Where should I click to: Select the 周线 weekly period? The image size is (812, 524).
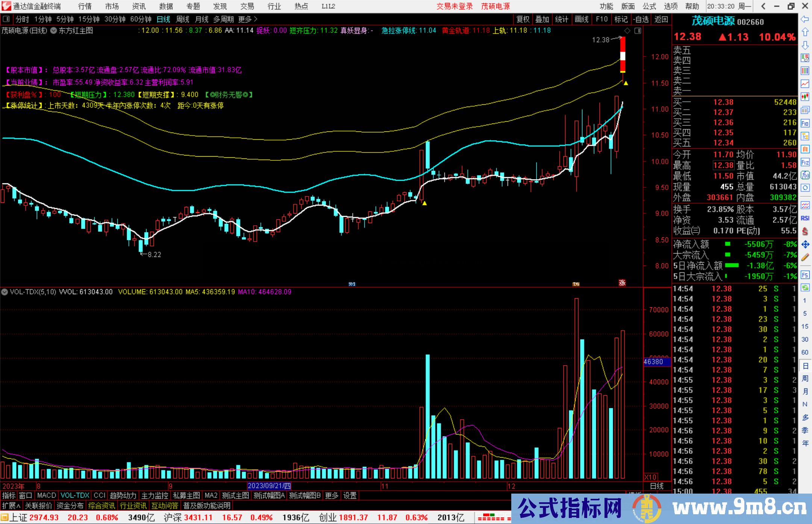click(183, 19)
